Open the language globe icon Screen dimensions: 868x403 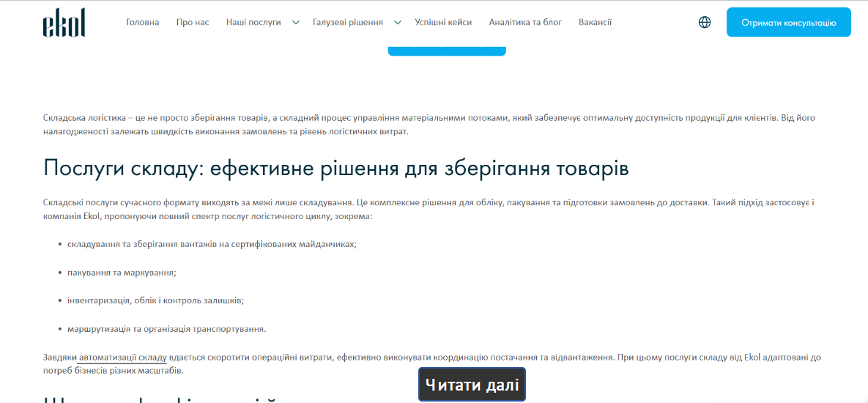pos(705,22)
